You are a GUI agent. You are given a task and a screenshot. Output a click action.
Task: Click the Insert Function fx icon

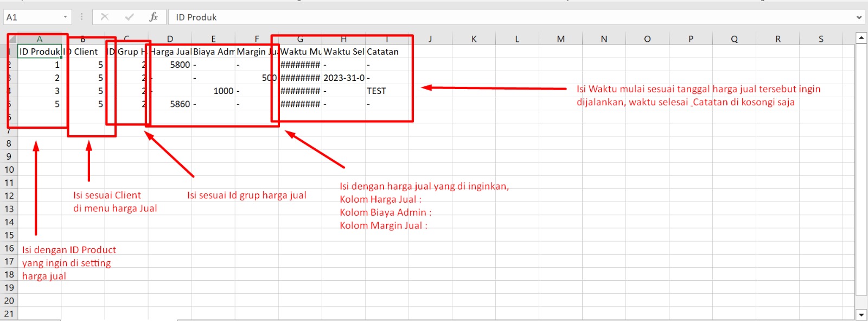point(154,17)
